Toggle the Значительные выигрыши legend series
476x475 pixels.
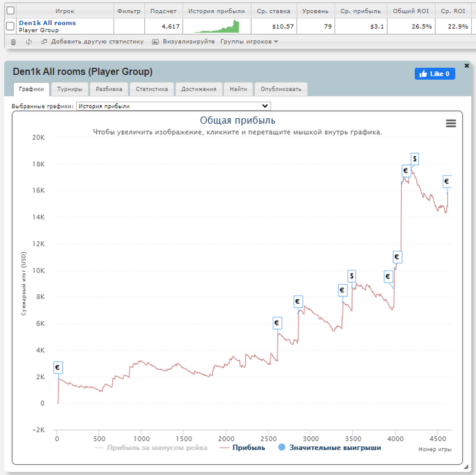(329, 448)
